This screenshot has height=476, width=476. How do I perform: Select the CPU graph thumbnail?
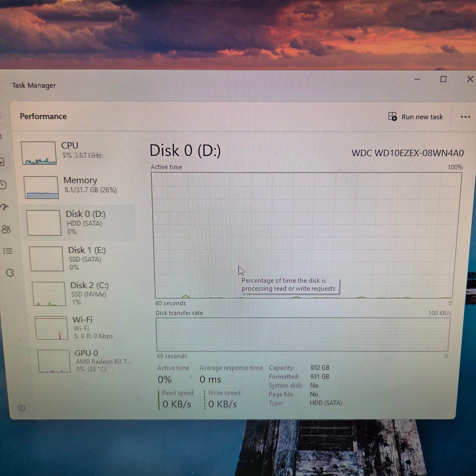click(x=39, y=153)
